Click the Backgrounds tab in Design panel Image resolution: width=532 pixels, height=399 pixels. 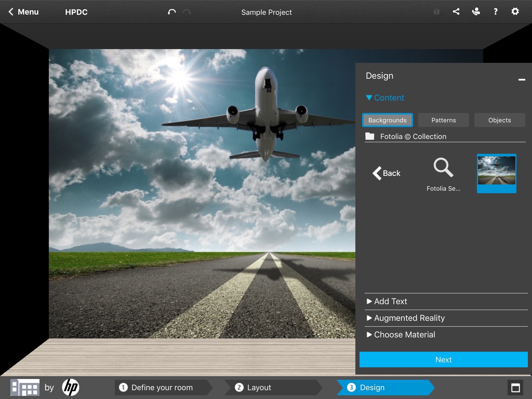(388, 120)
